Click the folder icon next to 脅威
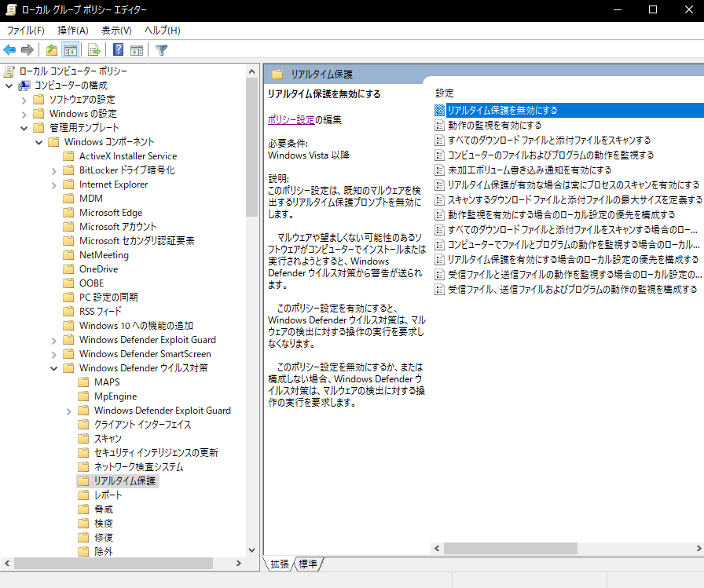This screenshot has width=704, height=588. coord(83,509)
